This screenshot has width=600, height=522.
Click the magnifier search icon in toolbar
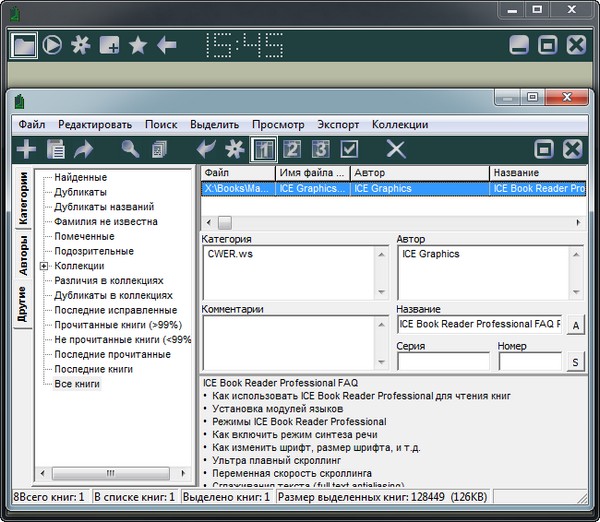coord(129,150)
